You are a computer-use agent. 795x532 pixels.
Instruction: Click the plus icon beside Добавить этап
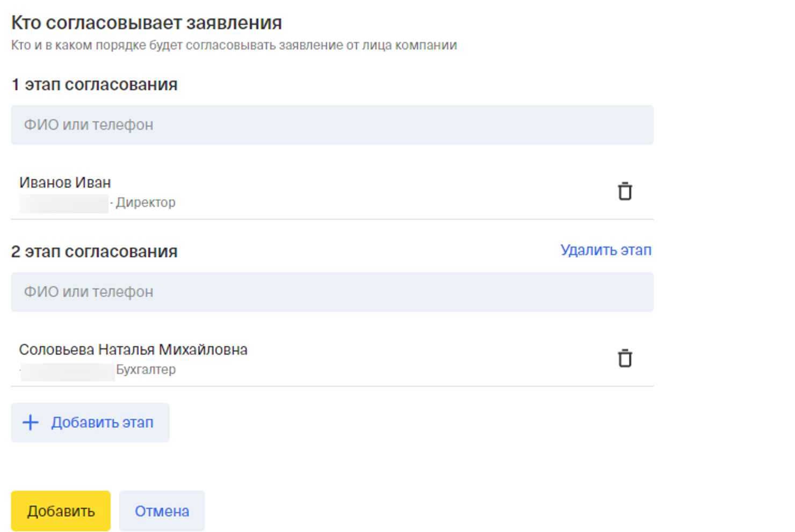31,422
